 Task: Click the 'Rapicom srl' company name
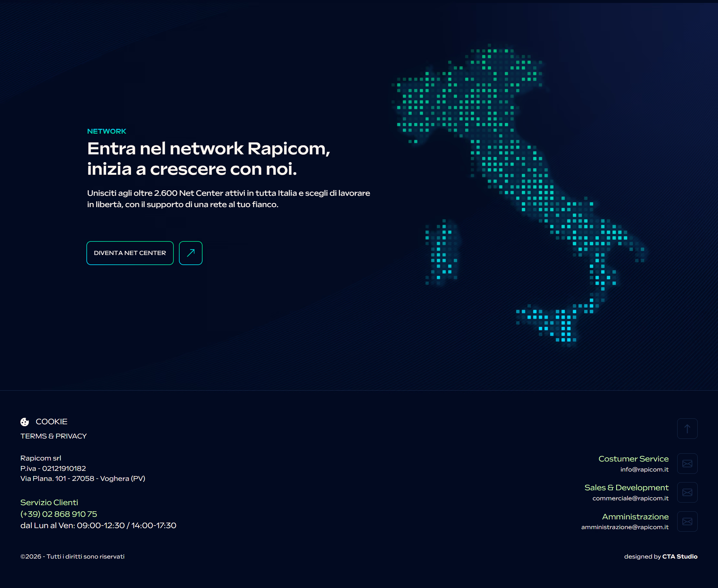41,458
